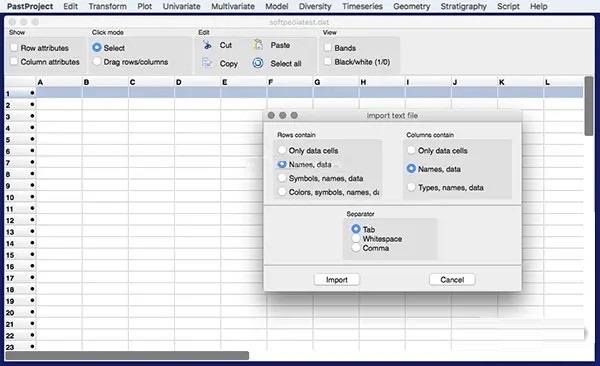Open the PastProject menu

coord(30,7)
